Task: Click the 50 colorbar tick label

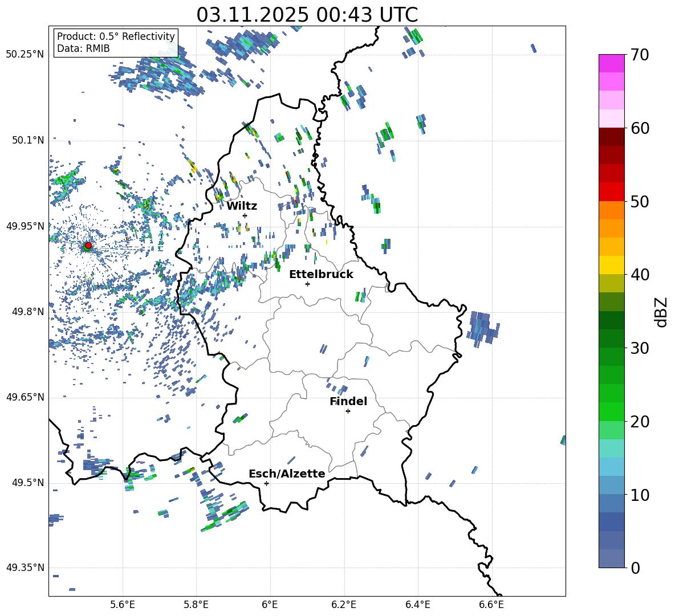Action: coord(640,201)
